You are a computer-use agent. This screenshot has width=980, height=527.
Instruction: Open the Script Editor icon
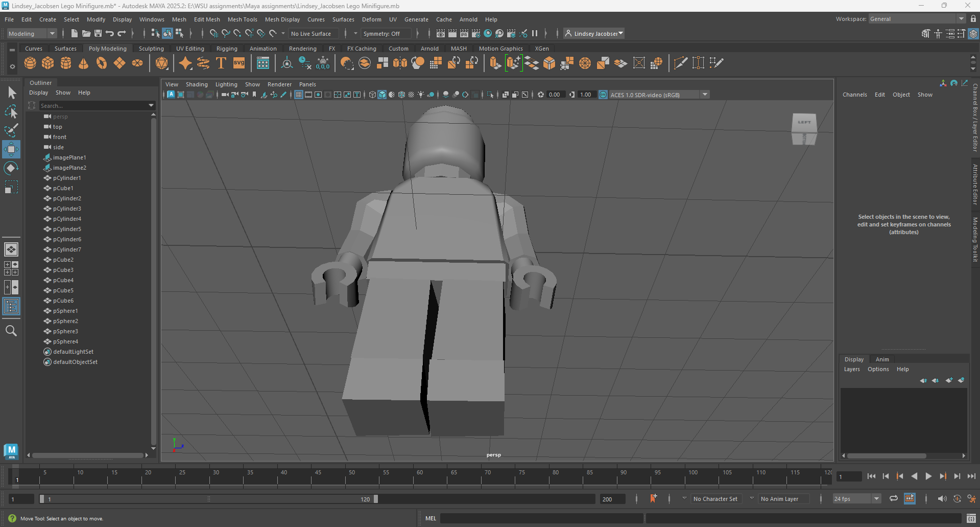click(x=971, y=518)
